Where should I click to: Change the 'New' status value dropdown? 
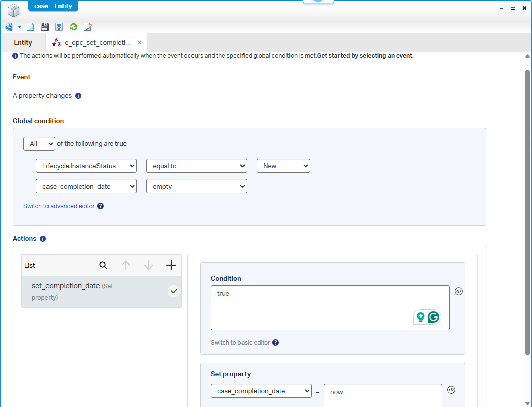tap(283, 166)
